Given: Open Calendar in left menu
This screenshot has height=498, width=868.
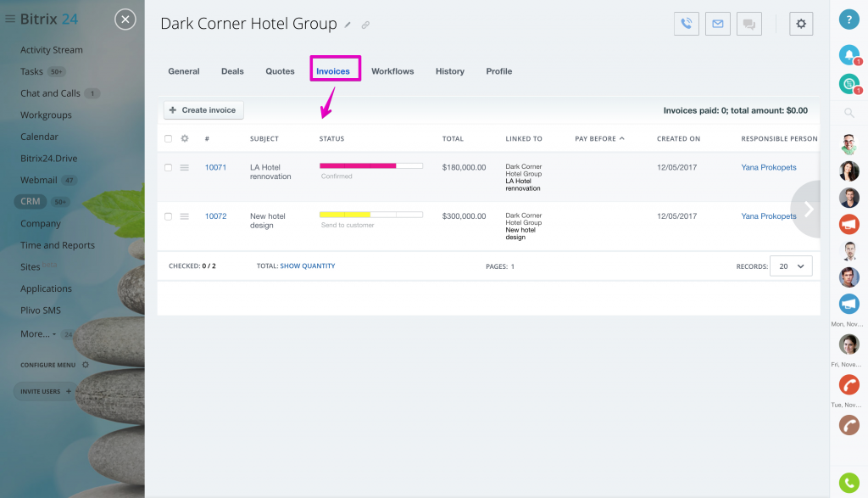Looking at the screenshot, I should pyautogui.click(x=39, y=137).
